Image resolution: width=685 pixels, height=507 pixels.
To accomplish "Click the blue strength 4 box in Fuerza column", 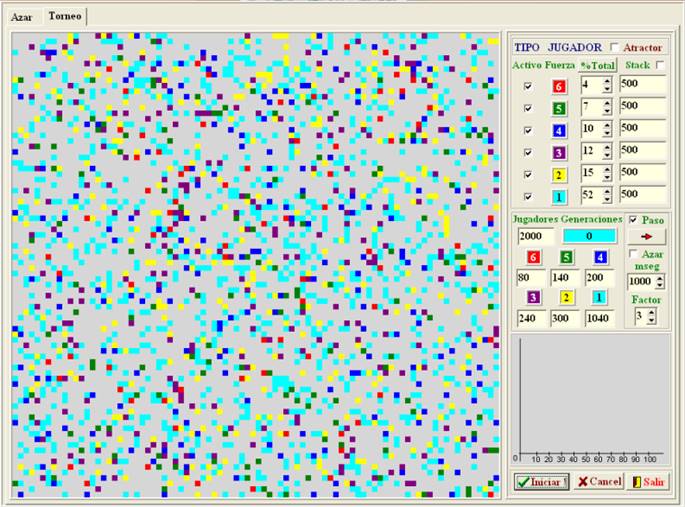I will click(x=559, y=131).
